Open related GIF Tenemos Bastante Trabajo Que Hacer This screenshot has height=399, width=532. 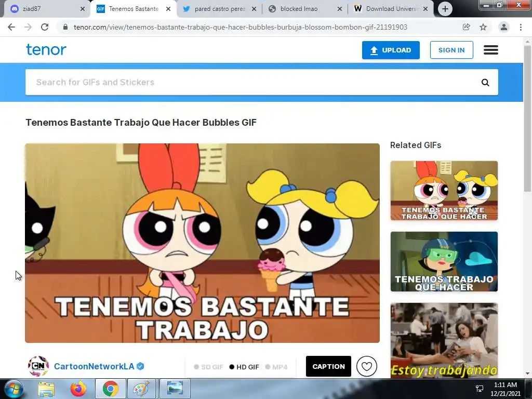click(x=444, y=191)
